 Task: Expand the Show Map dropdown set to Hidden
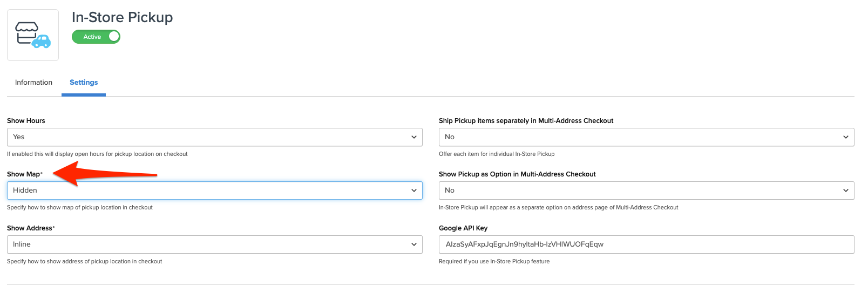point(214,190)
